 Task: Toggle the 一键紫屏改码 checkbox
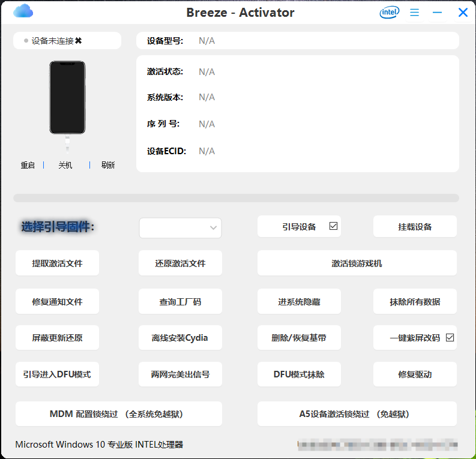[x=450, y=337]
